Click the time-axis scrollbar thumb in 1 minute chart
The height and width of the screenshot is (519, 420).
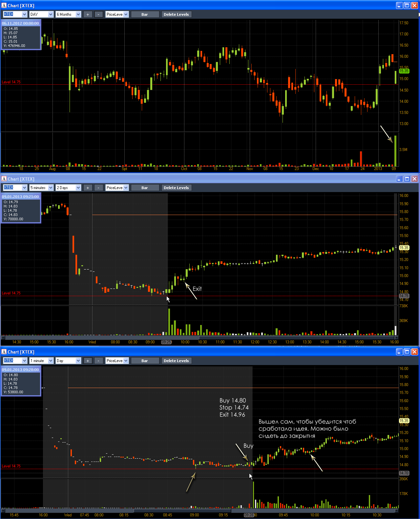182,511
